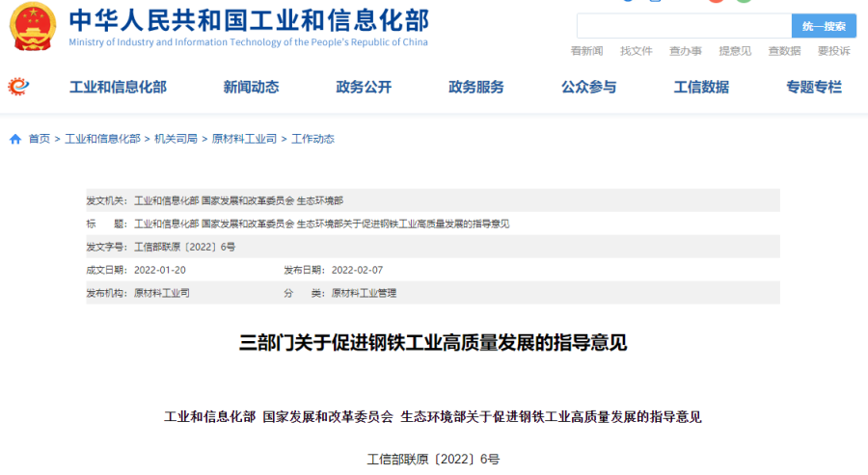Open the 查办事 quick link
The height and width of the screenshot is (475, 868).
tap(686, 51)
